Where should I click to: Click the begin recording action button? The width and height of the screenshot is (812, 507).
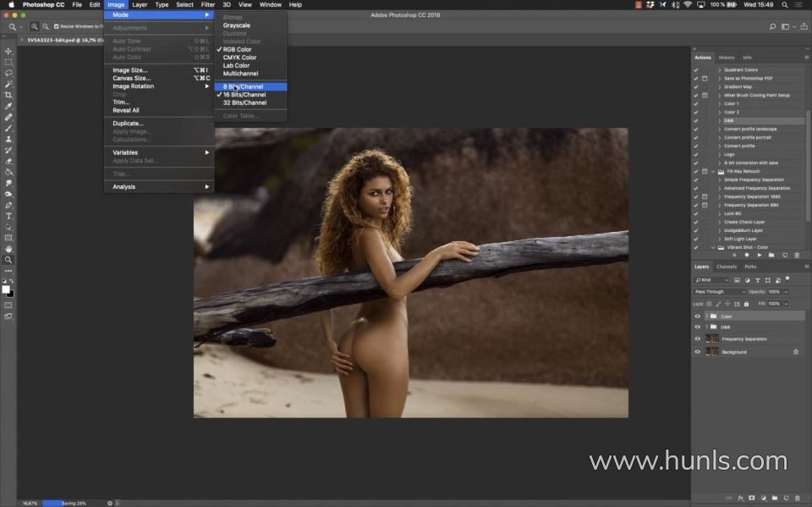click(747, 255)
